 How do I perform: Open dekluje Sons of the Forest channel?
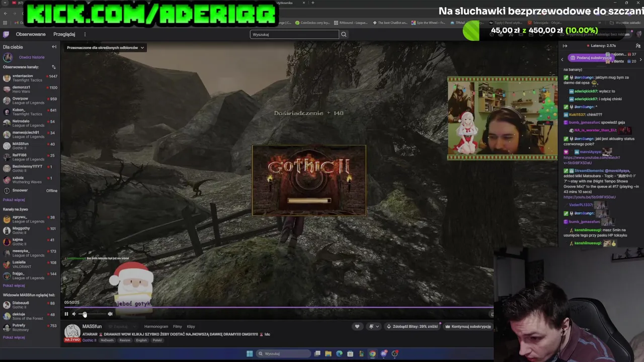tap(30, 316)
